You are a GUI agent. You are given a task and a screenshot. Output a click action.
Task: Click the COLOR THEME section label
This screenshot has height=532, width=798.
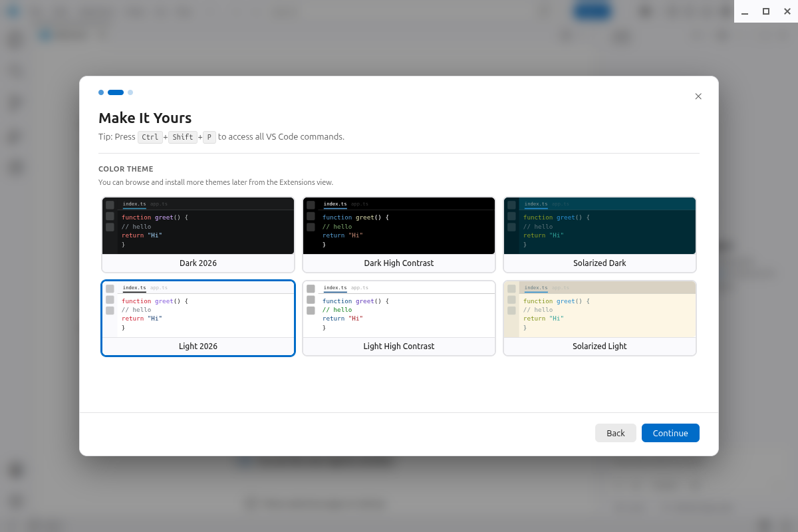126,169
